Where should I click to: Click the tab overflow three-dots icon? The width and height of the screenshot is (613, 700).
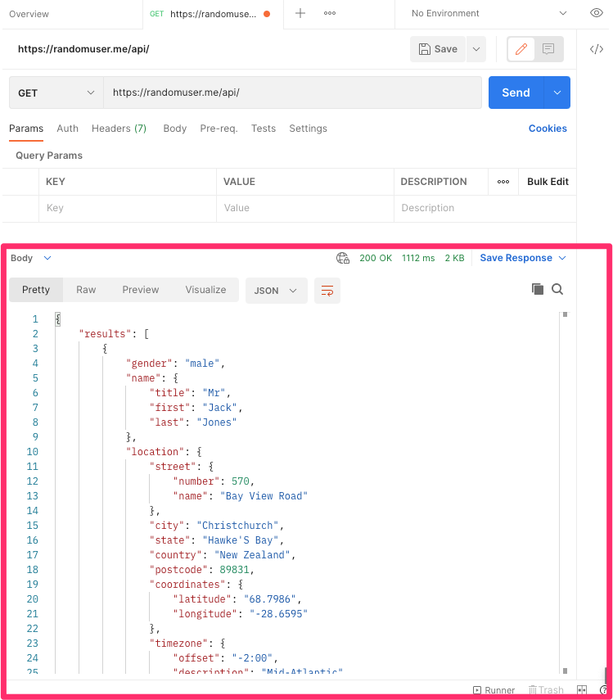[x=330, y=13]
